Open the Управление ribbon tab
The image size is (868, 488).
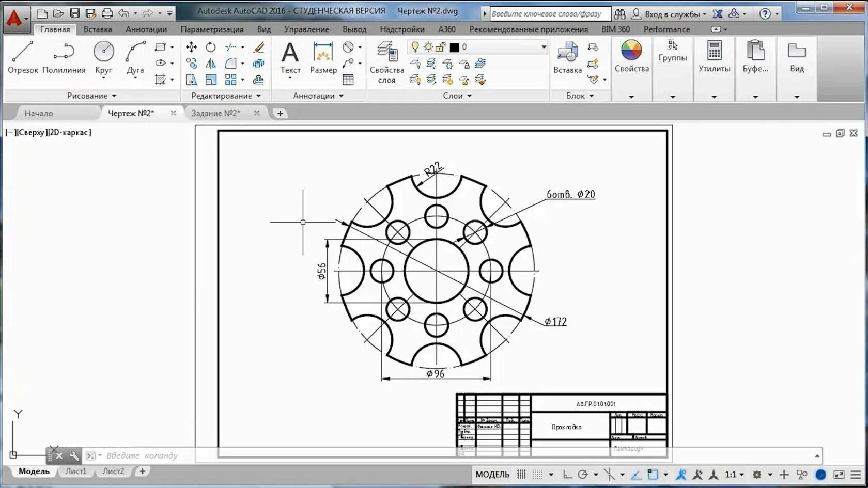(x=306, y=29)
